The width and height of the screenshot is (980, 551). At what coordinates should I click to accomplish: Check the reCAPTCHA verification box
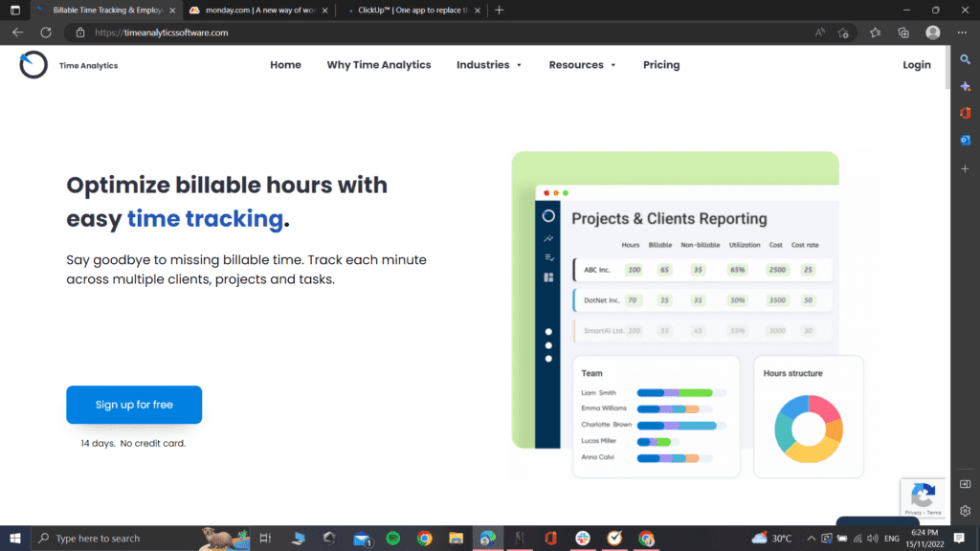pyautogui.click(x=923, y=497)
